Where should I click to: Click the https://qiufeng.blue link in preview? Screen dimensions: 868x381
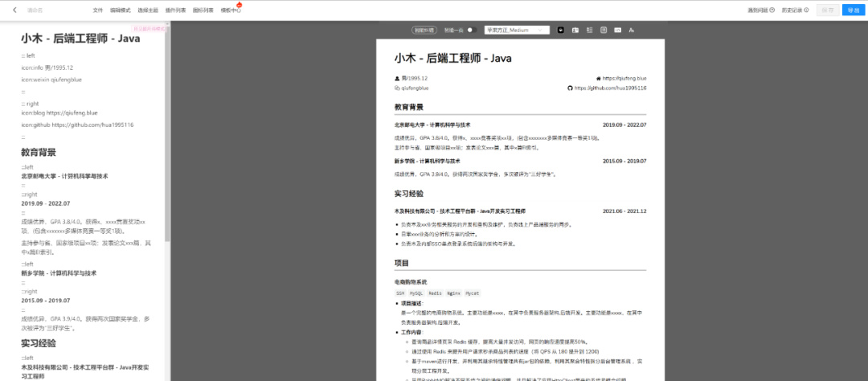coord(624,79)
